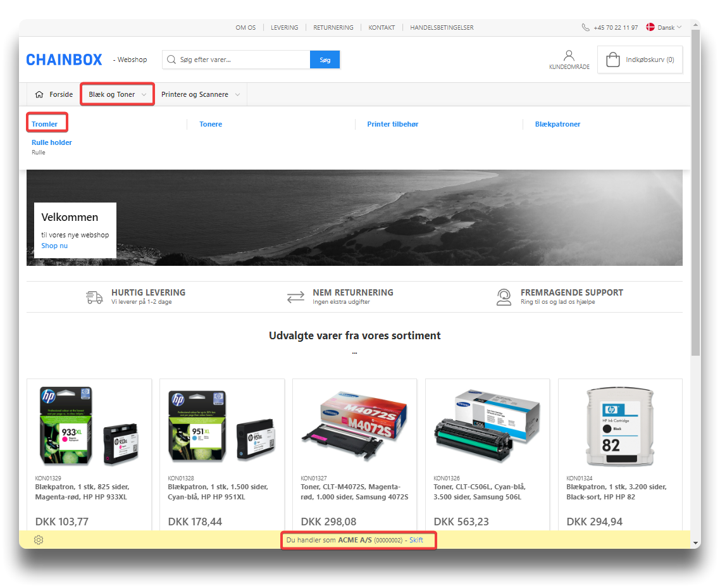The width and height of the screenshot is (720, 588).
Task: Click the welcome banner beach image
Action: coord(354,218)
